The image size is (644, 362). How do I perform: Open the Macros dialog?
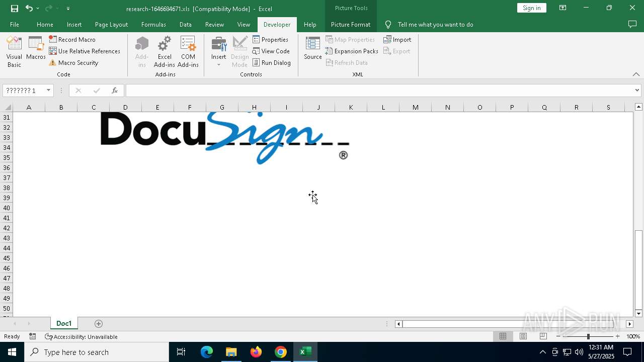(x=36, y=49)
